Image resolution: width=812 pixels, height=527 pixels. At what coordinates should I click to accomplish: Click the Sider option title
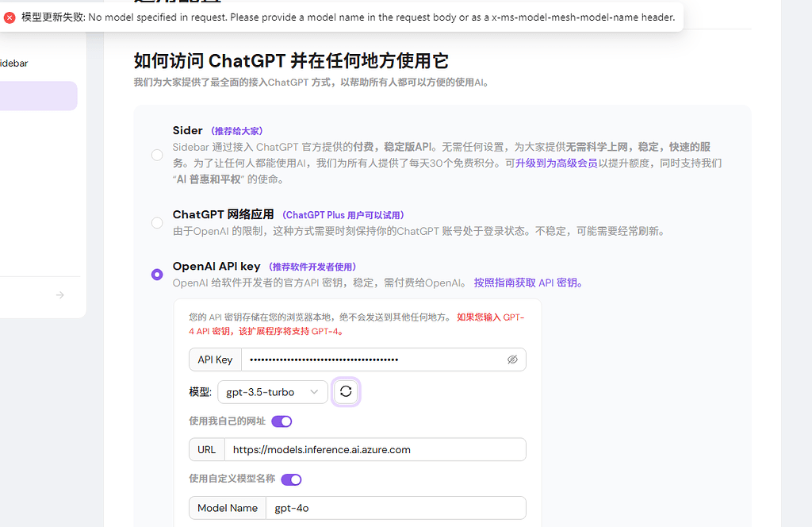click(x=187, y=131)
